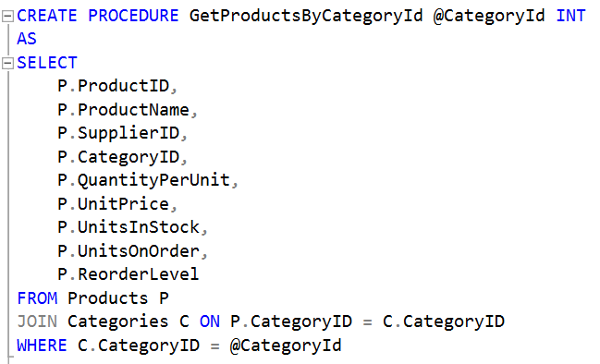
Task: Click the @CategoryId parameter in declaration
Action: coord(489,16)
